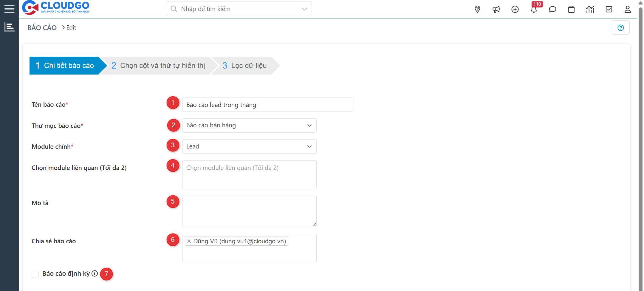Click the BÁO CÁO breadcrumb link
644x291 pixels.
coord(42,27)
